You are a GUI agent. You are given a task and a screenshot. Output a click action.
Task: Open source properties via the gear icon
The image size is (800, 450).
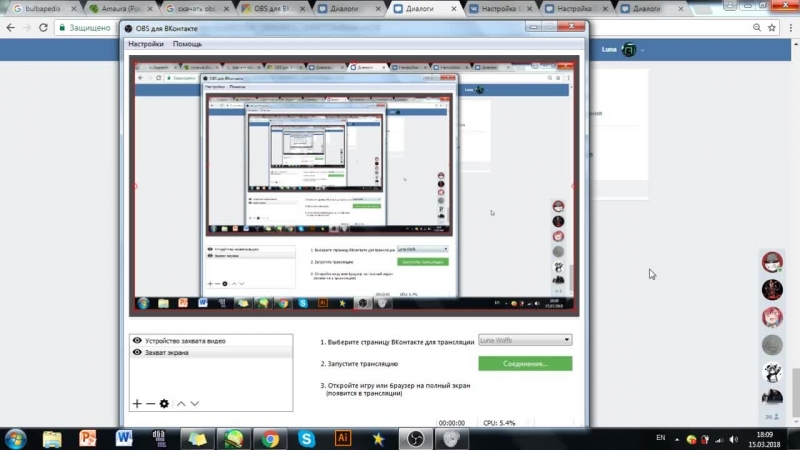click(164, 404)
